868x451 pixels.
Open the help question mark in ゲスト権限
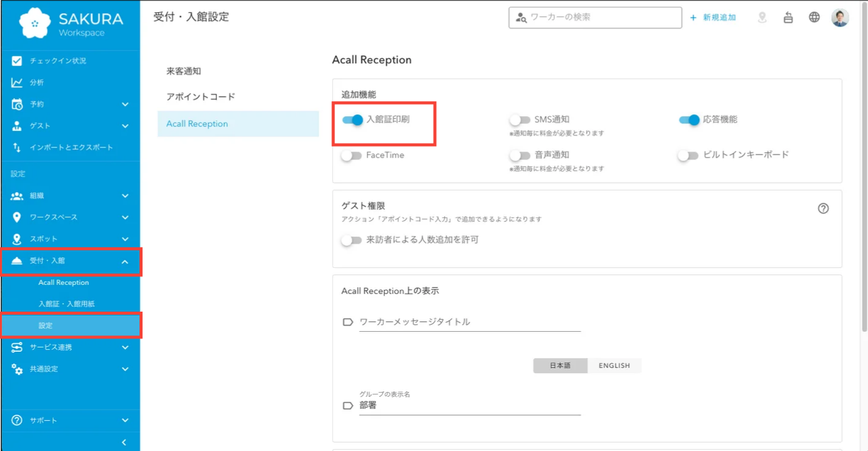coord(823,209)
